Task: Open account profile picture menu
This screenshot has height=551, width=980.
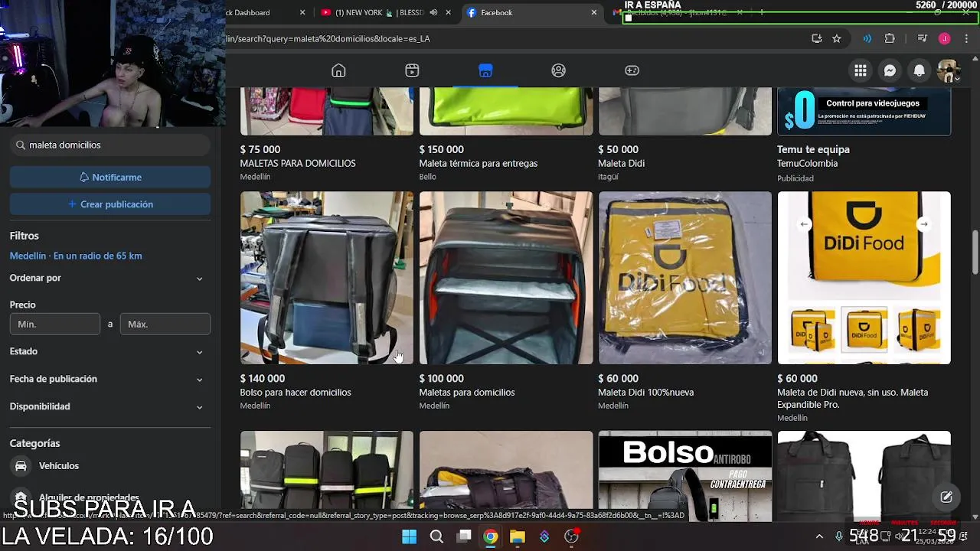Action: coord(948,70)
